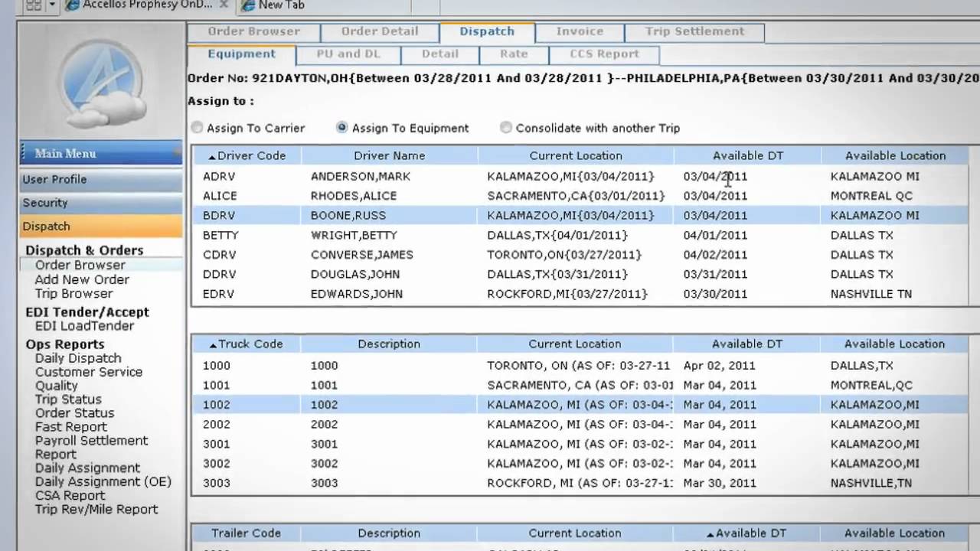The height and width of the screenshot is (551, 980).
Task: Select truck code 3003 row
Action: [x=580, y=483]
